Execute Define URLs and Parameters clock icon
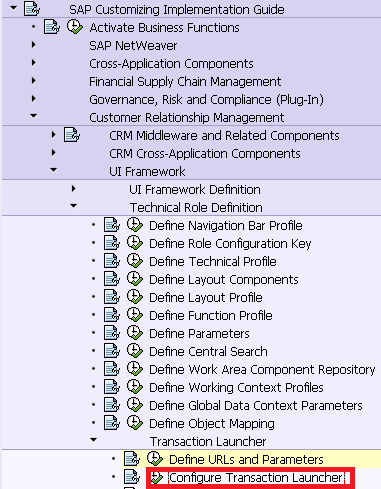This screenshot has height=489, width=381. coord(155,459)
